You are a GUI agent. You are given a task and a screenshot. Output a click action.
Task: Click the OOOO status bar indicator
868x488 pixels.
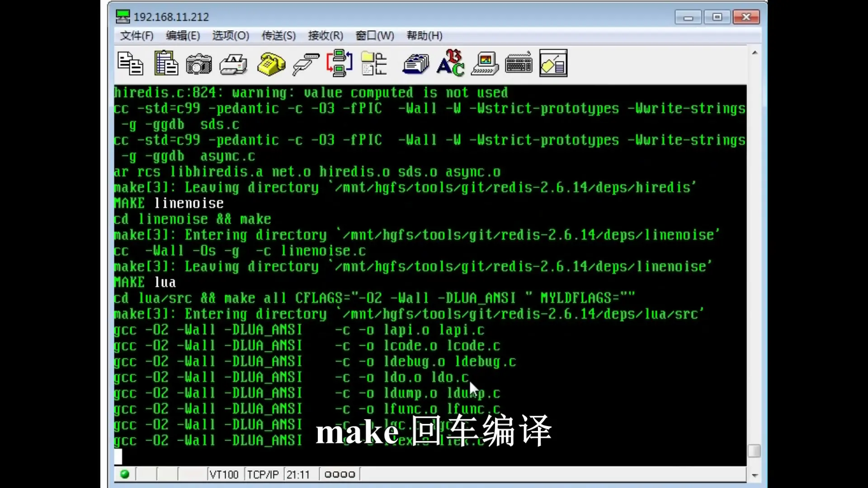pyautogui.click(x=340, y=474)
